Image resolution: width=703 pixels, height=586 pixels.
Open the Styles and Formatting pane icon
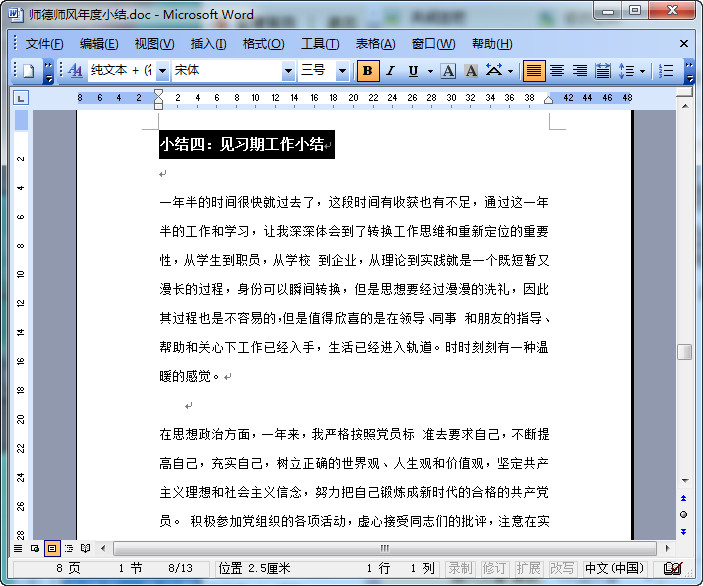tap(75, 71)
